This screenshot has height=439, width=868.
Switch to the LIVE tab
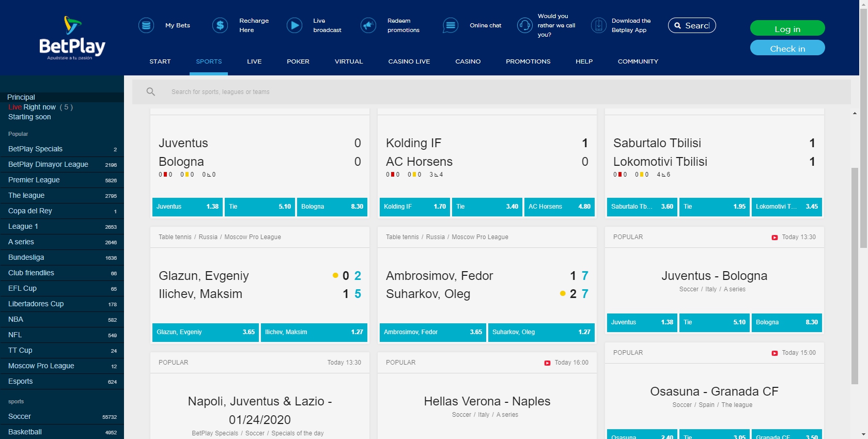pos(254,61)
